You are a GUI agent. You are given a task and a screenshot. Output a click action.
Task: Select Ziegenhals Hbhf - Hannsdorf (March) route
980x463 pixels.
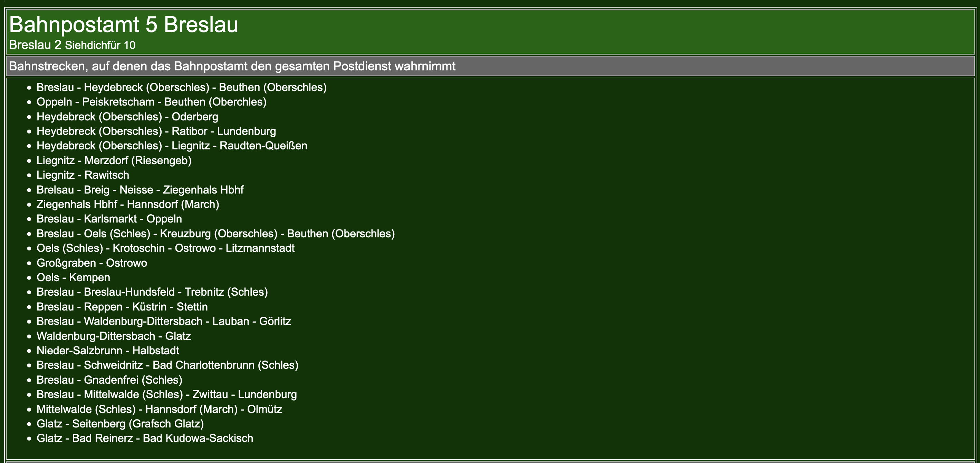(127, 204)
